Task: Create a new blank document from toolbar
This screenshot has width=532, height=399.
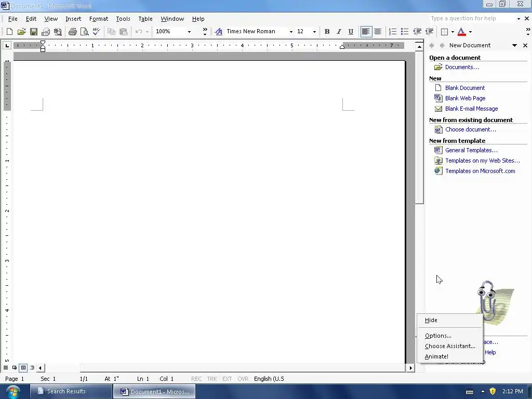Action: [x=9, y=32]
